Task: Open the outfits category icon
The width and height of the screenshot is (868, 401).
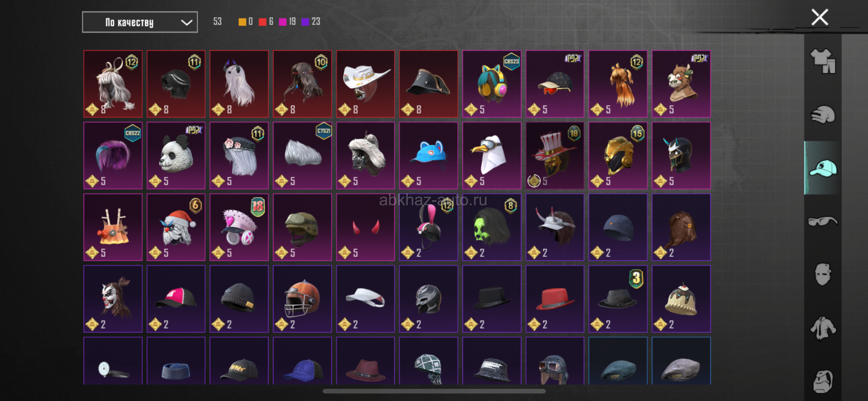Action: click(x=823, y=61)
